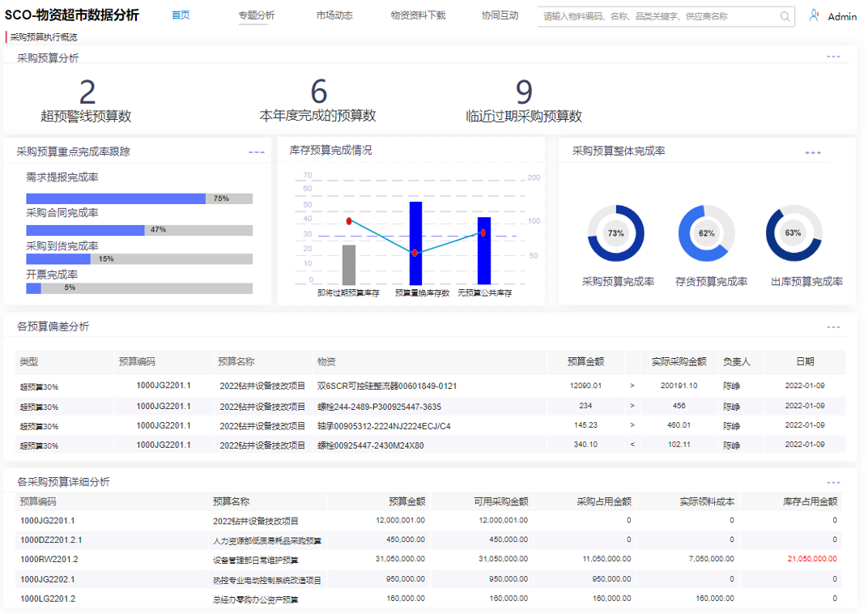Open more options on 采购预算分析 panel

(x=833, y=56)
